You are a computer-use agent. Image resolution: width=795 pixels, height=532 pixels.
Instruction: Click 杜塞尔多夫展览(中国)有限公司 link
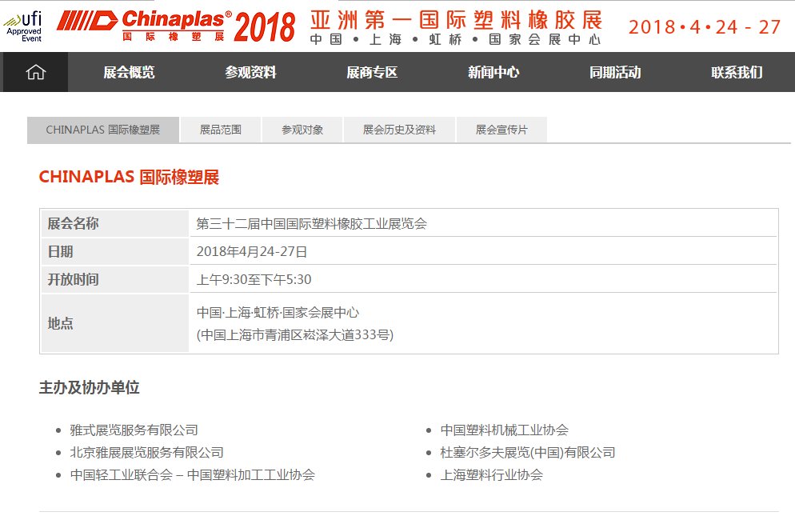coord(528,452)
